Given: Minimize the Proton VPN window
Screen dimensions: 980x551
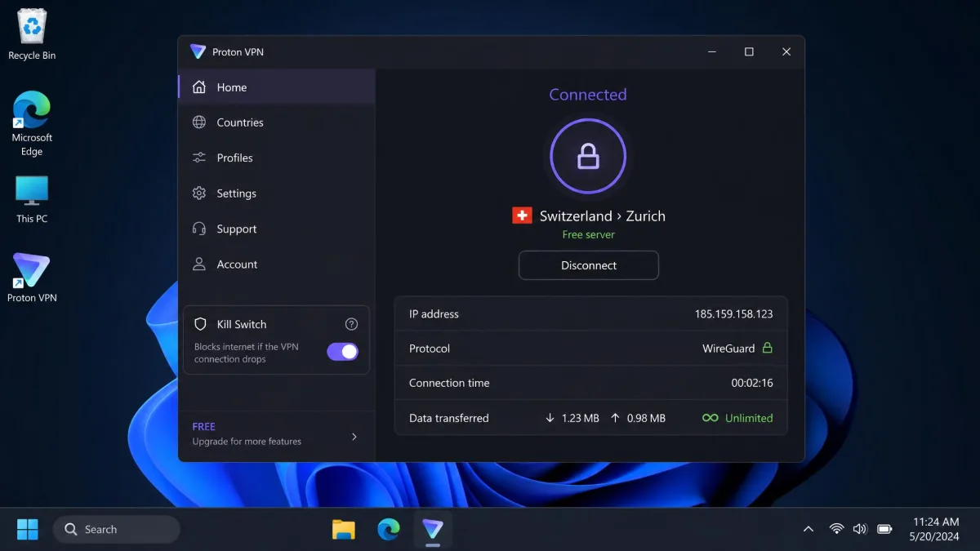Looking at the screenshot, I should pos(712,51).
